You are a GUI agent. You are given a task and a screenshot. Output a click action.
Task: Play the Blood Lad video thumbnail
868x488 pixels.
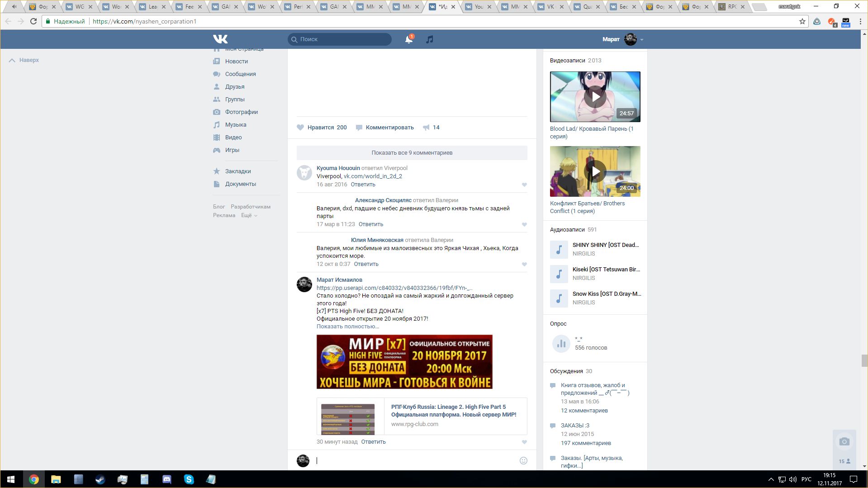595,97
